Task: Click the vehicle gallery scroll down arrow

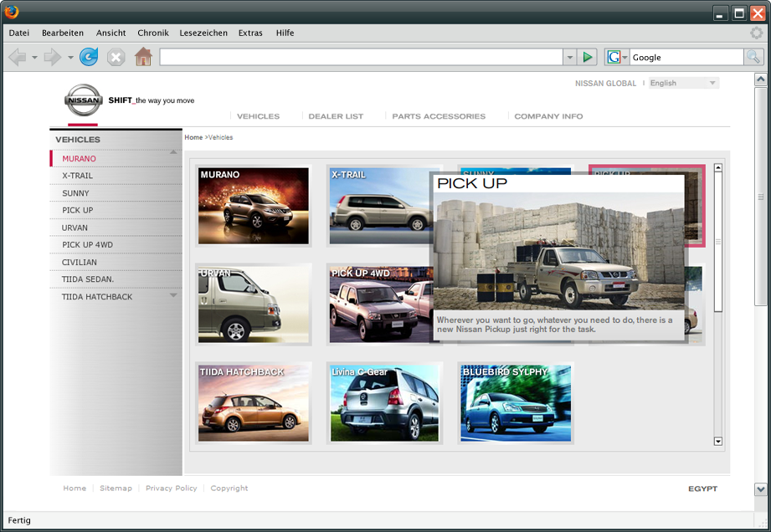Action: 718,441
